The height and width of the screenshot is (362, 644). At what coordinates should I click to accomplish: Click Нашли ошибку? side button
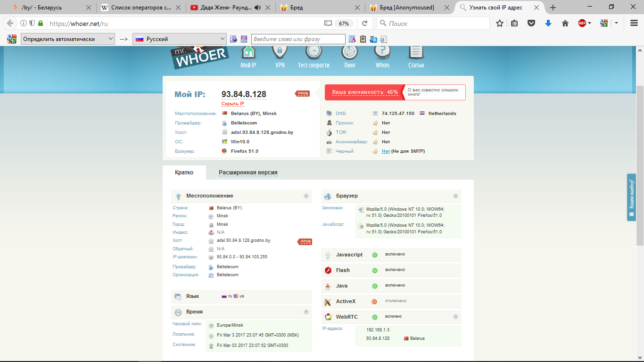632,197
